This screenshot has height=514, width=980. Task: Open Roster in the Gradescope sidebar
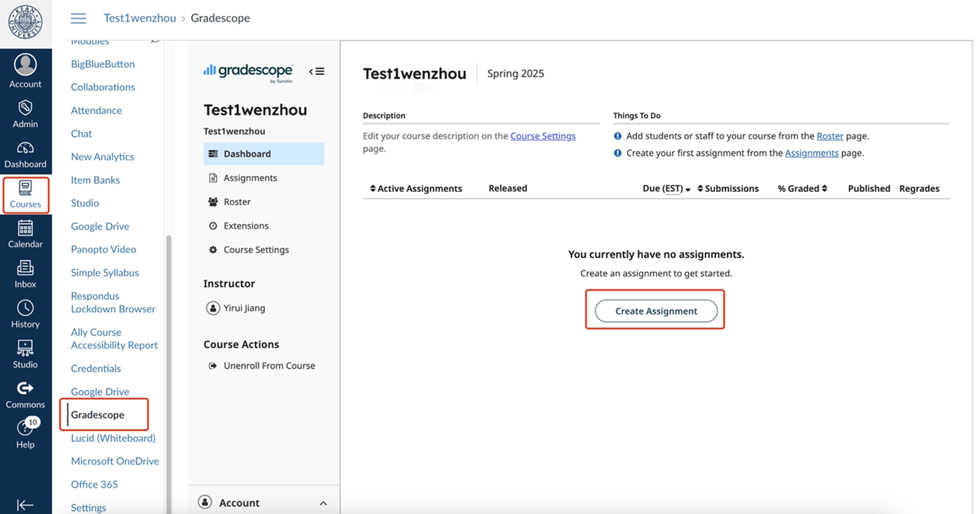click(x=237, y=202)
